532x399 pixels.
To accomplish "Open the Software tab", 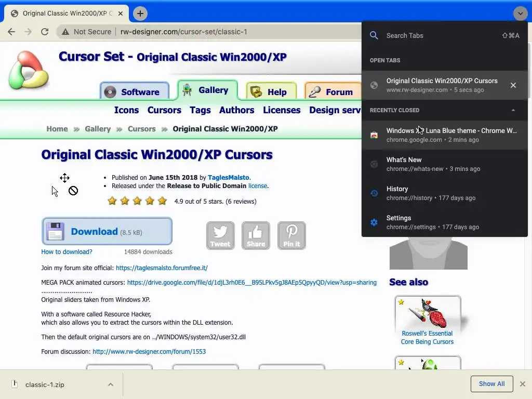I will point(135,91).
